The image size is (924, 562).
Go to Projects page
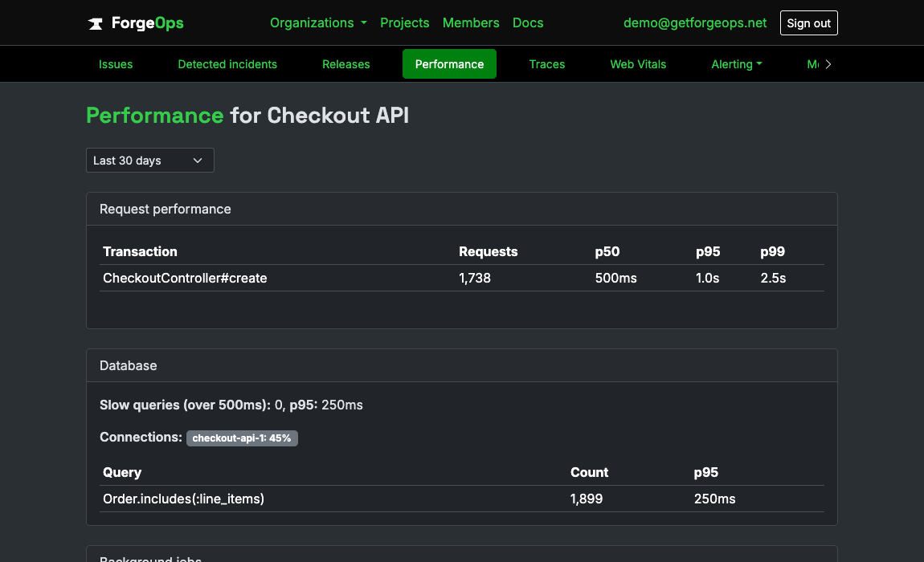click(x=404, y=23)
